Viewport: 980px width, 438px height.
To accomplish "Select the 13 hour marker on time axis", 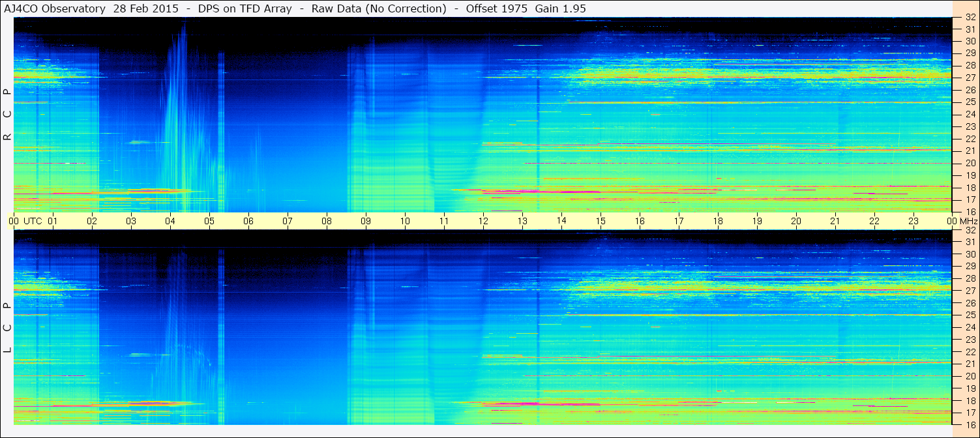I will [x=522, y=221].
